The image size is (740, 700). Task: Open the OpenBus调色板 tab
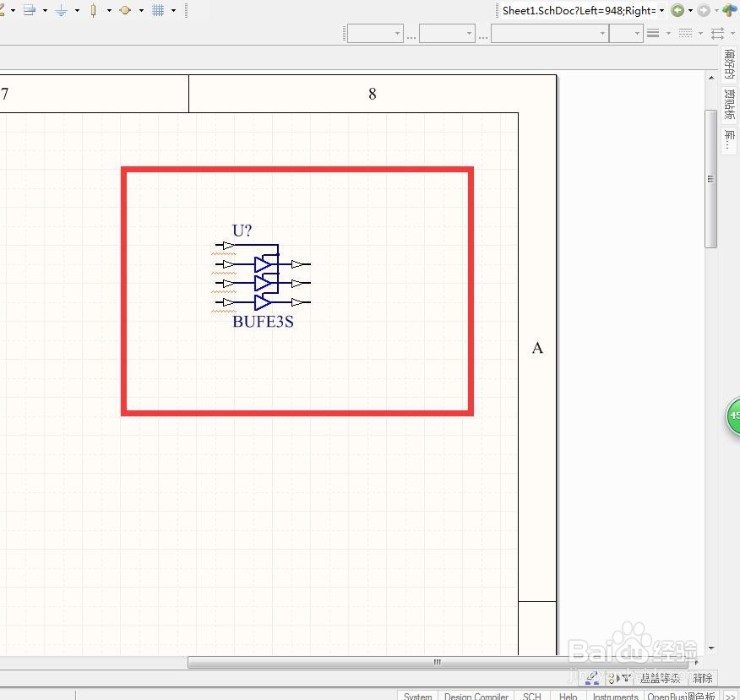(682, 697)
